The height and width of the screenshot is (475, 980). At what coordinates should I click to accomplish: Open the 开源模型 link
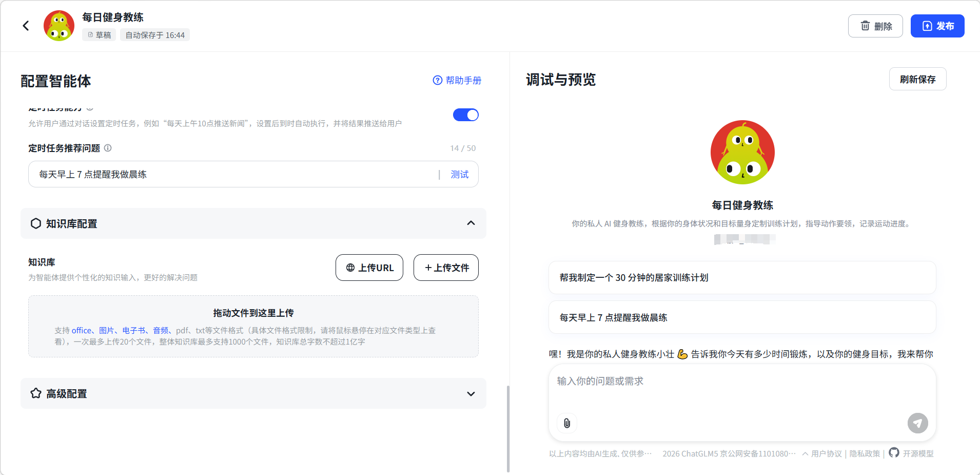(x=918, y=453)
